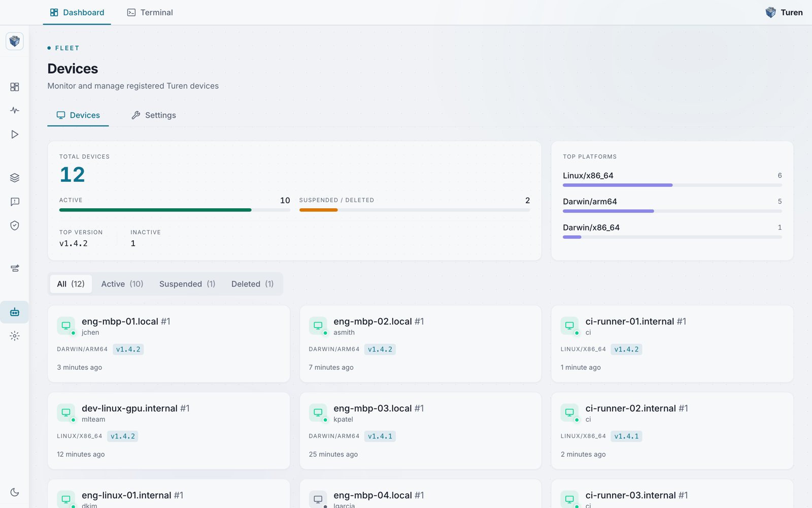Click the ci-runner-01.internal device monitor icon

point(569,326)
